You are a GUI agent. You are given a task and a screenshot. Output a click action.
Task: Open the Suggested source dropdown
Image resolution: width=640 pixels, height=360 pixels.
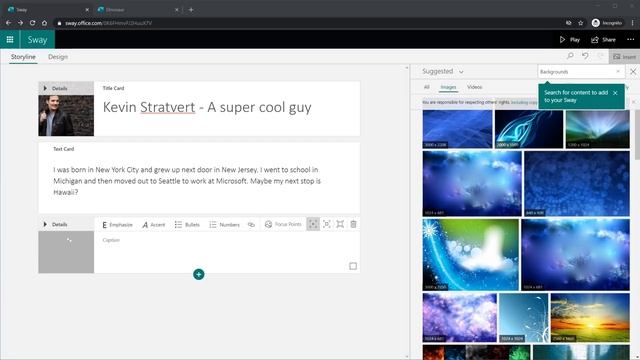coord(442,71)
